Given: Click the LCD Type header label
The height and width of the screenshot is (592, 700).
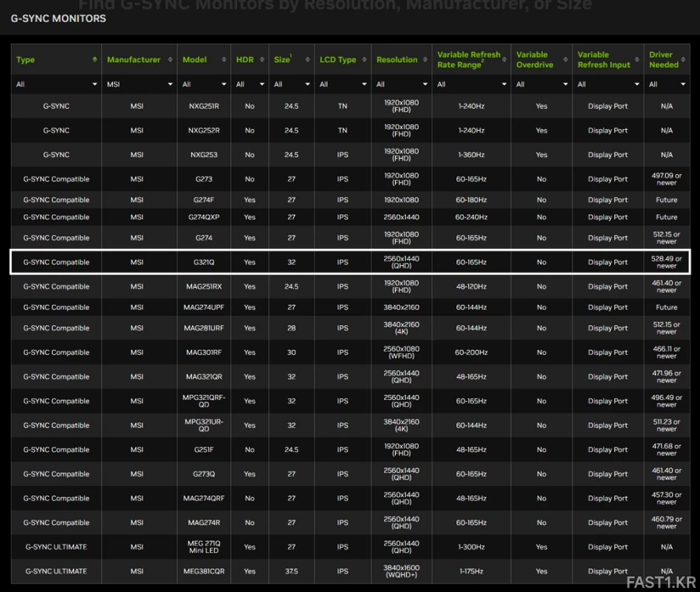Looking at the screenshot, I should pos(338,59).
